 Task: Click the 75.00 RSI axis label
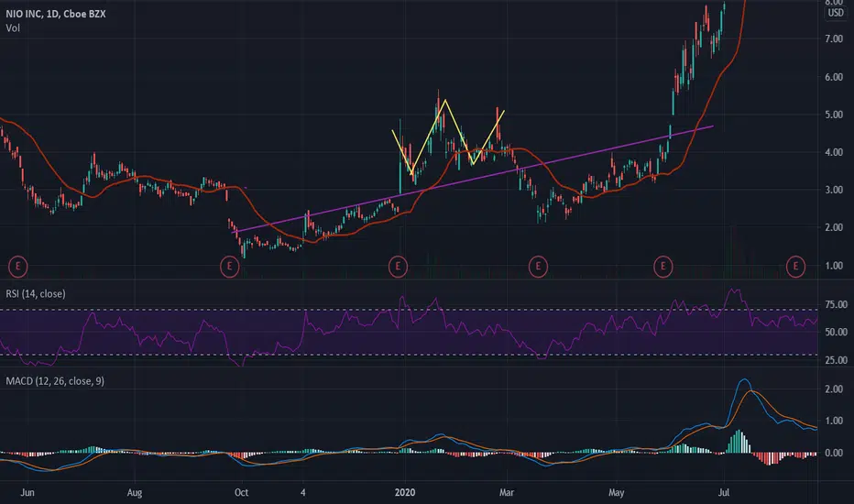pyautogui.click(x=836, y=304)
